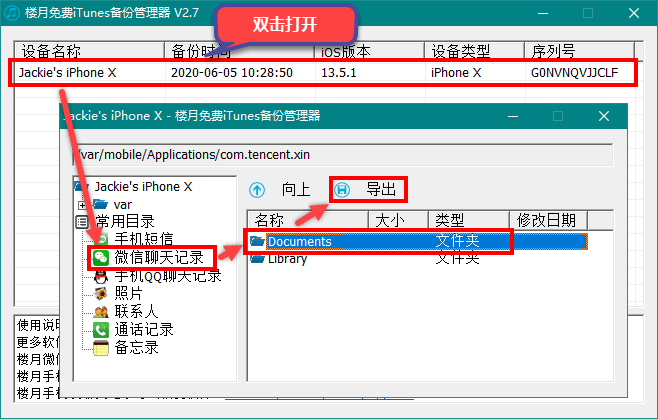Collapse the 常用目录 tree node
This screenshot has height=419, width=658.
(82, 221)
